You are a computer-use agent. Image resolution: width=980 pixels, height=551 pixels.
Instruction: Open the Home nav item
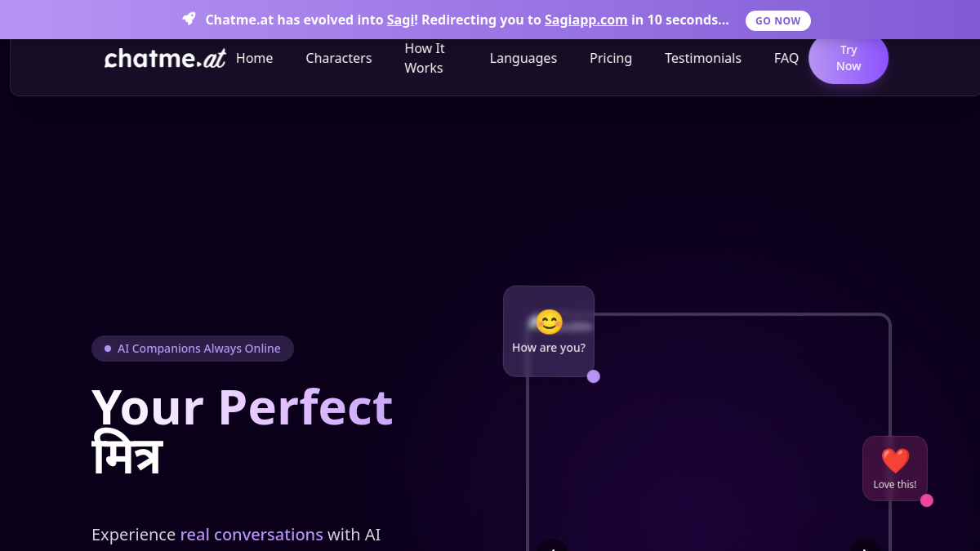255,58
